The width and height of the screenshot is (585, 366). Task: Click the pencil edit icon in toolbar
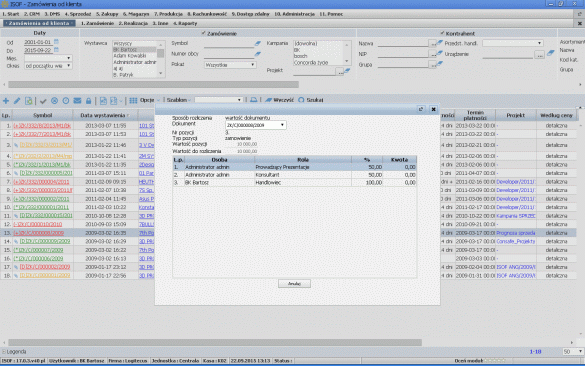17,101
